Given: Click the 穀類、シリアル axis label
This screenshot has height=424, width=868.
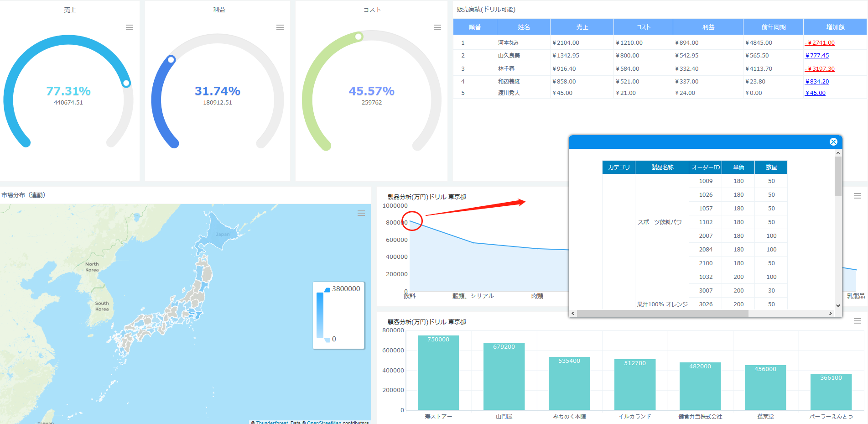Looking at the screenshot, I should point(473,296).
